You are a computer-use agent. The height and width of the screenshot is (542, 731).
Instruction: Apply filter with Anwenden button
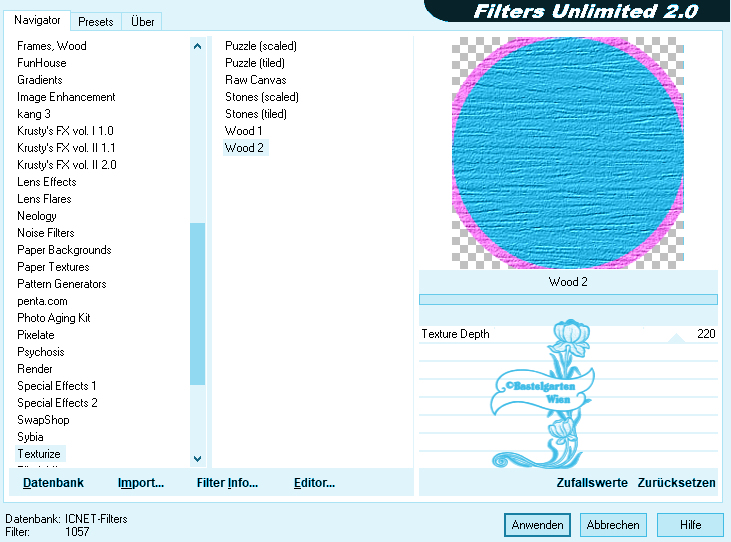pyautogui.click(x=538, y=525)
